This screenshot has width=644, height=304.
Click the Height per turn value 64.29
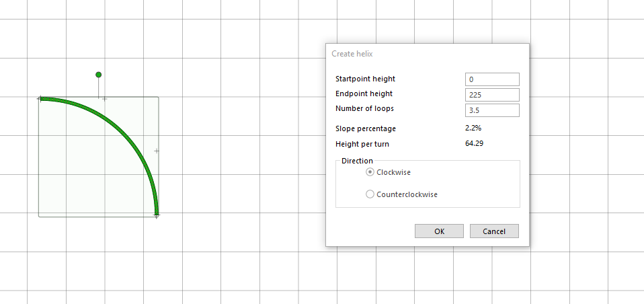point(474,144)
